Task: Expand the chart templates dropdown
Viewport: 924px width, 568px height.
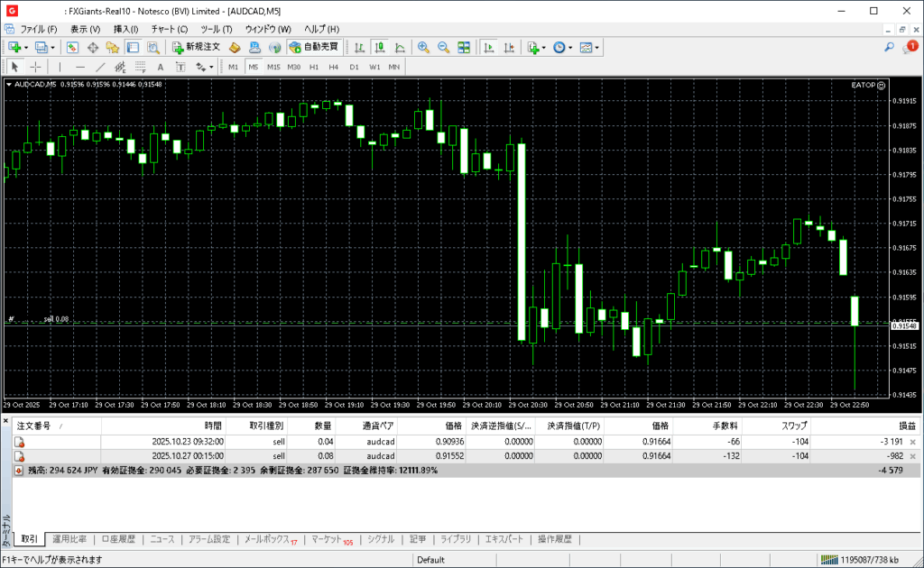Action: (588, 47)
